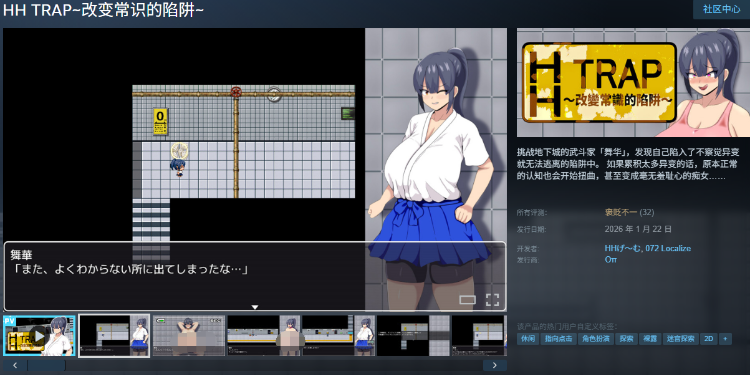This screenshot has width=750, height=375.
Task: Select the fifth screenshot thumbnail
Action: coord(338,335)
